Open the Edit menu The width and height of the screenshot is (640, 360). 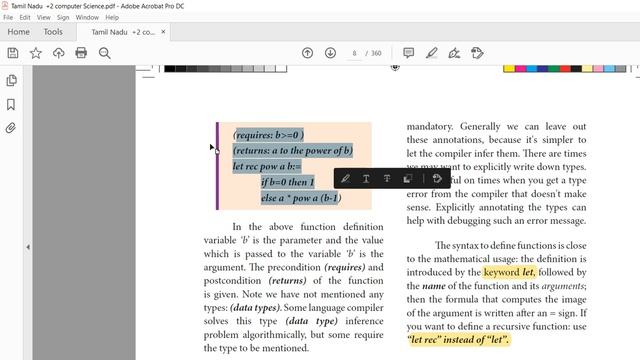click(x=25, y=18)
